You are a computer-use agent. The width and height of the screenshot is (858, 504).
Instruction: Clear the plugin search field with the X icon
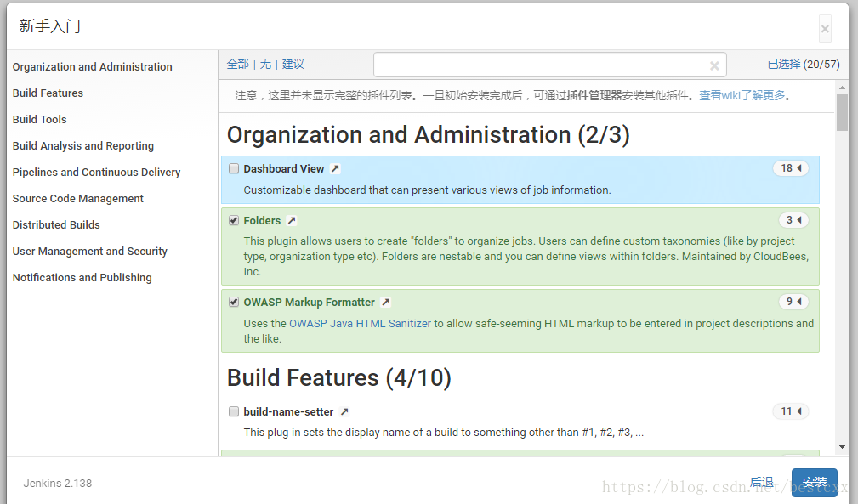[714, 65]
